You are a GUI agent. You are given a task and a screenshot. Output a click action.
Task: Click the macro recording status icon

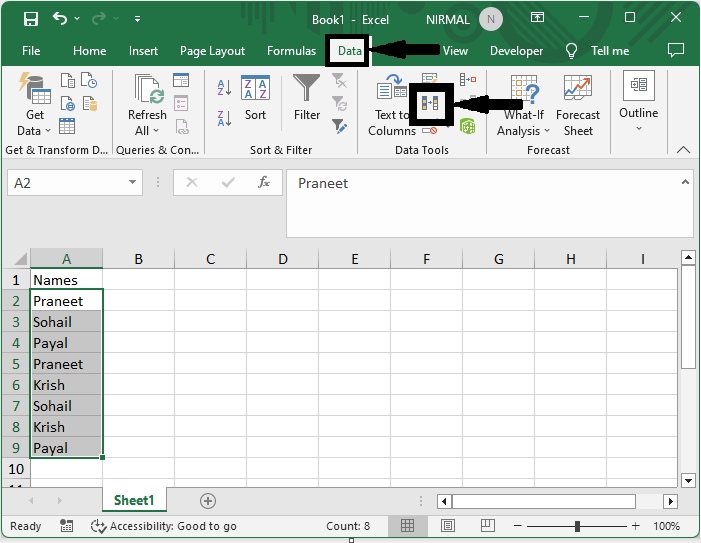tap(67, 526)
